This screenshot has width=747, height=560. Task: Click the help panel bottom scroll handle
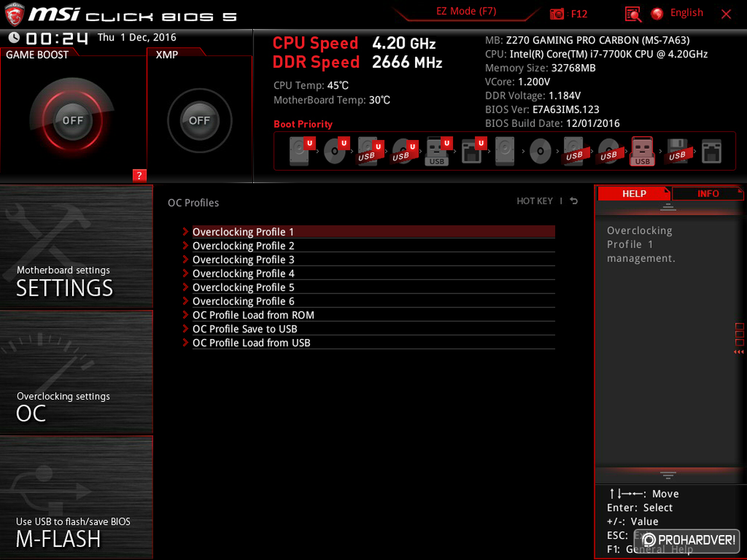point(668,475)
